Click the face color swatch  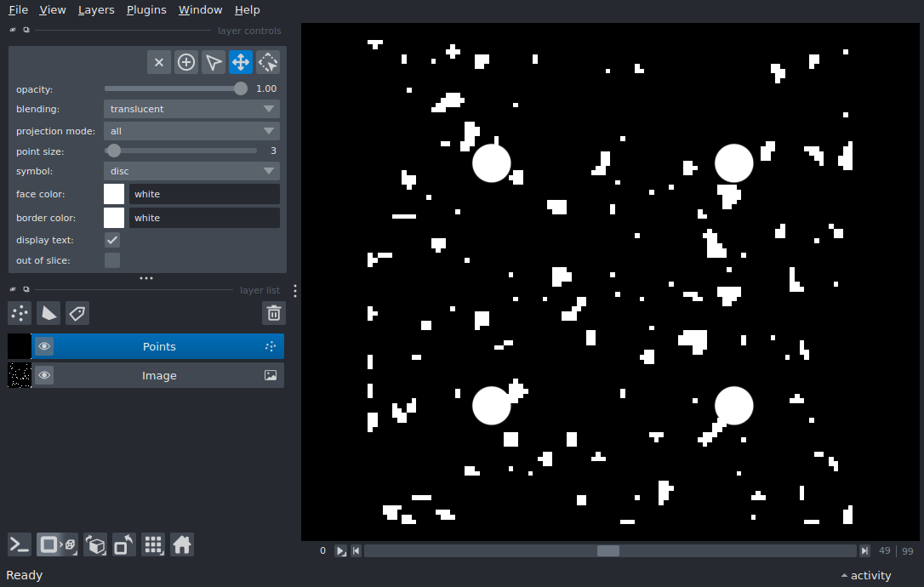[x=114, y=194]
